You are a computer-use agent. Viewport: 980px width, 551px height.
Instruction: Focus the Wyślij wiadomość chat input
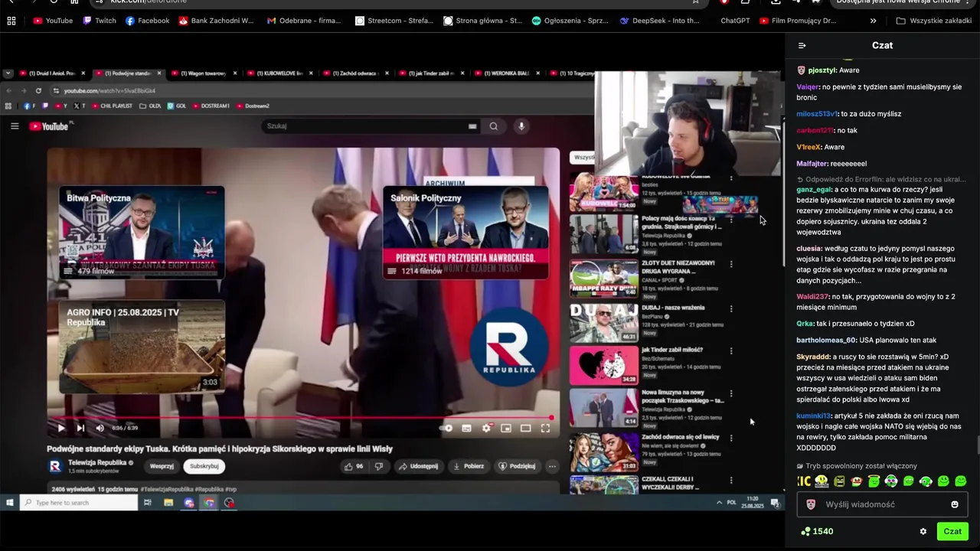[883, 504]
